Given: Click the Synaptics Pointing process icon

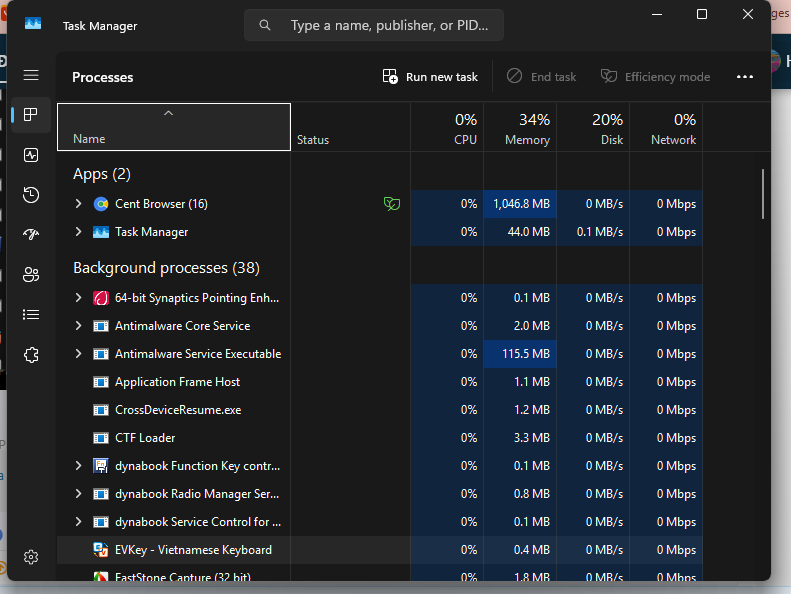Looking at the screenshot, I should click(101, 298).
